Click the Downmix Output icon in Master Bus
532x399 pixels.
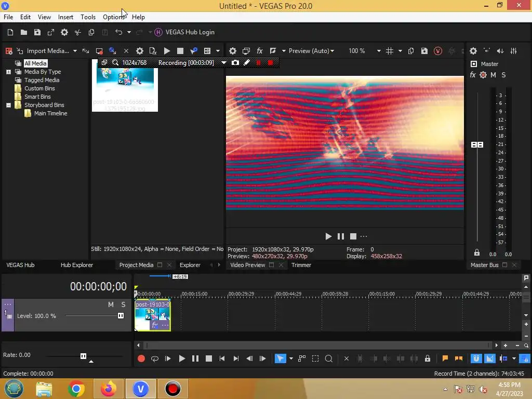tap(487, 51)
